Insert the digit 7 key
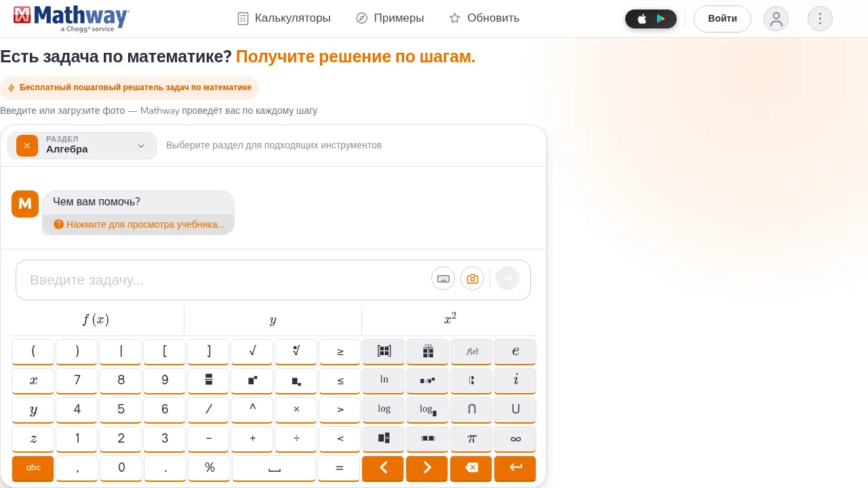 pos(77,381)
